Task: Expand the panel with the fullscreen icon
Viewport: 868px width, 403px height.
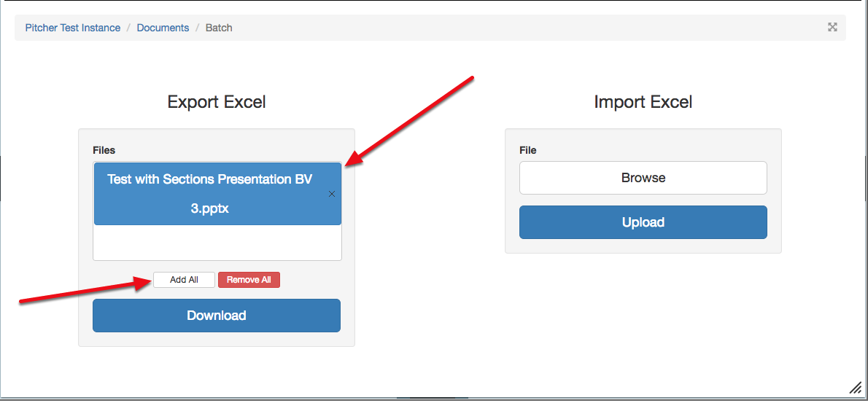Action: [832, 28]
